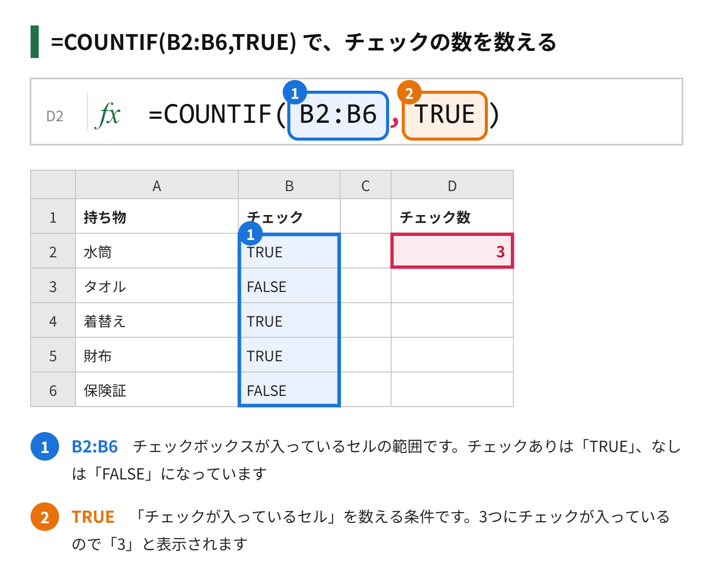Click TRUE cell in the 着替え row
The width and height of the screenshot is (713, 588).
click(289, 320)
